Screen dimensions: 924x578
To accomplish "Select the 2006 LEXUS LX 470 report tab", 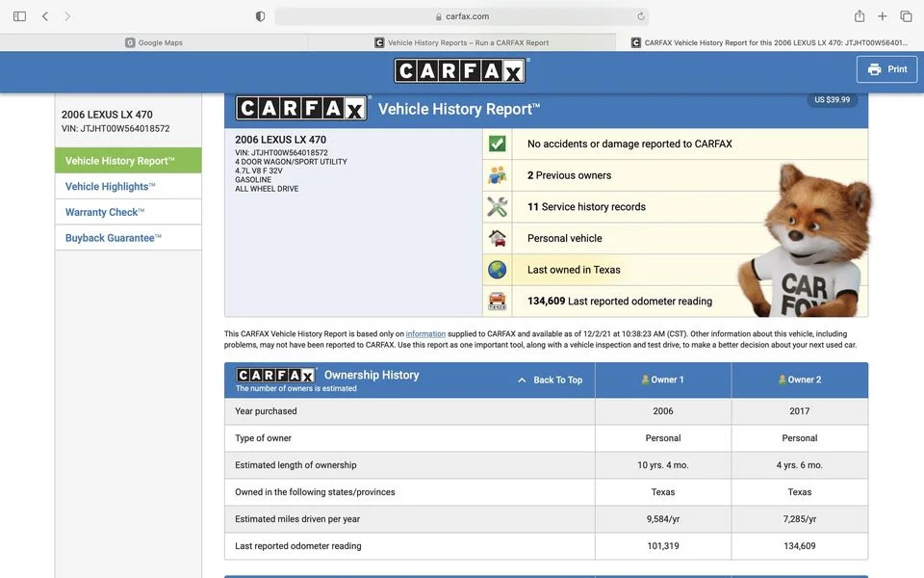I will [770, 42].
